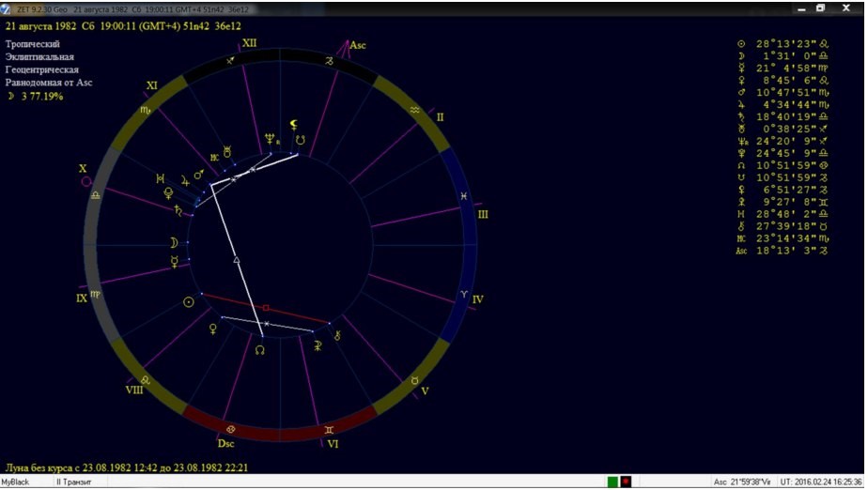Screen dimensions: 868x490
Task: Click the Pisces sign on zodiac ring
Action: [463, 195]
